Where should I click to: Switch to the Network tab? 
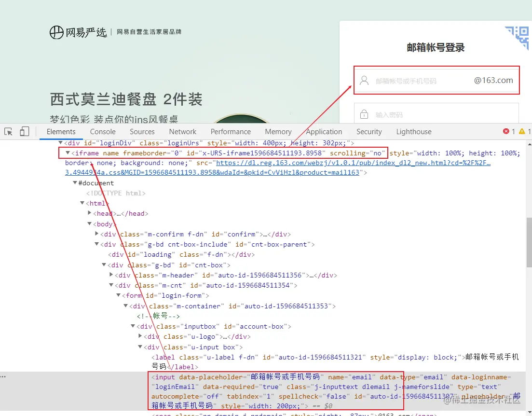tap(182, 132)
